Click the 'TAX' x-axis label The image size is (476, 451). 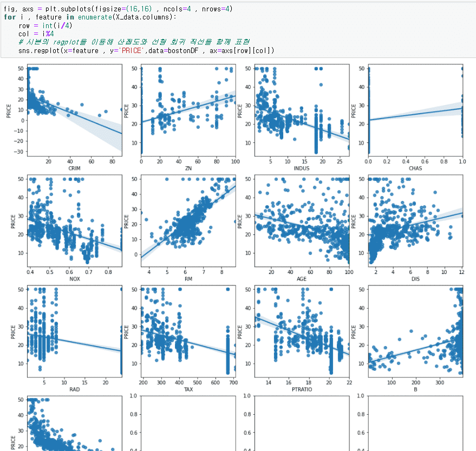pos(188,389)
